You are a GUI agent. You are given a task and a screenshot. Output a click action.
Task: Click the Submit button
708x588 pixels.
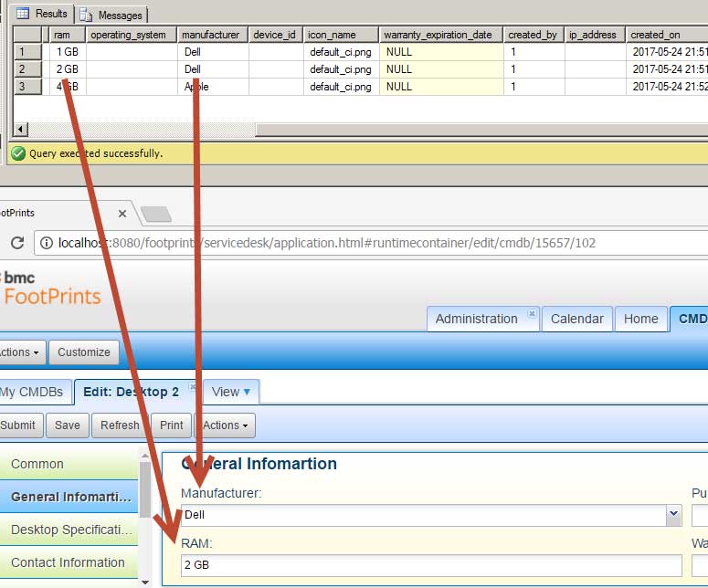pyautogui.click(x=21, y=425)
